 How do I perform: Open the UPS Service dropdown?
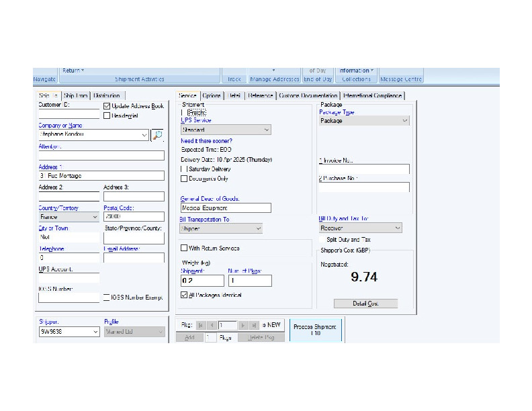coord(226,130)
